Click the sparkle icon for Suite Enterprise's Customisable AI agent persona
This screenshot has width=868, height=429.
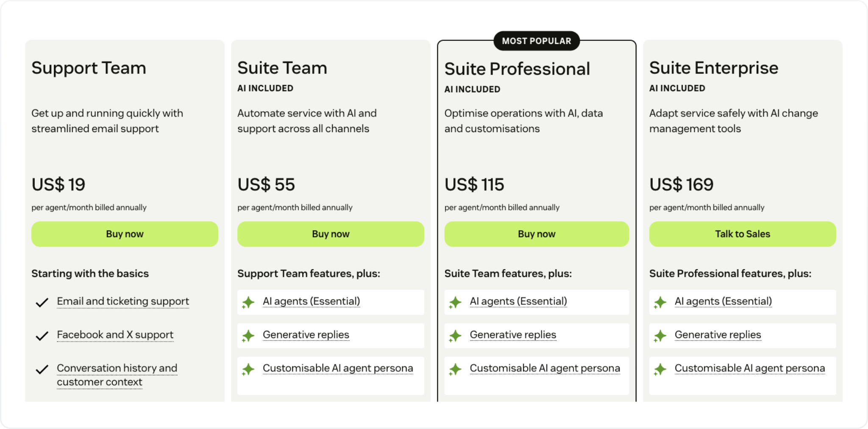pyautogui.click(x=660, y=369)
